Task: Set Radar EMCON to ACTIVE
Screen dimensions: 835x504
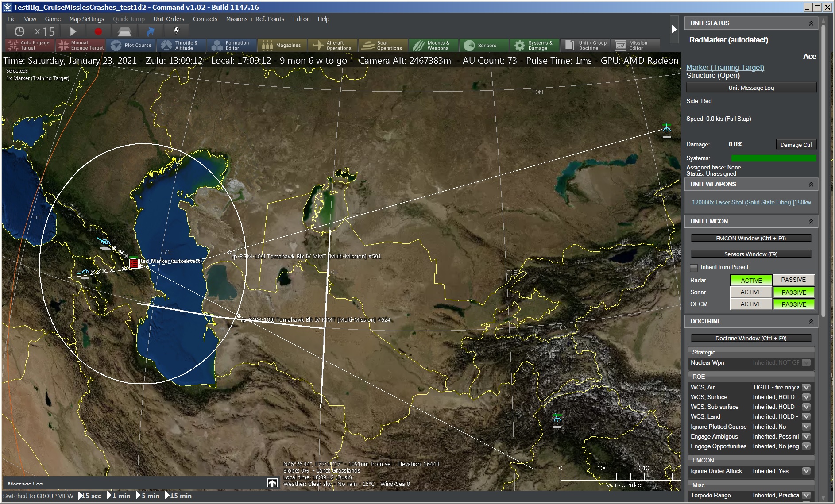Action: coord(751,280)
